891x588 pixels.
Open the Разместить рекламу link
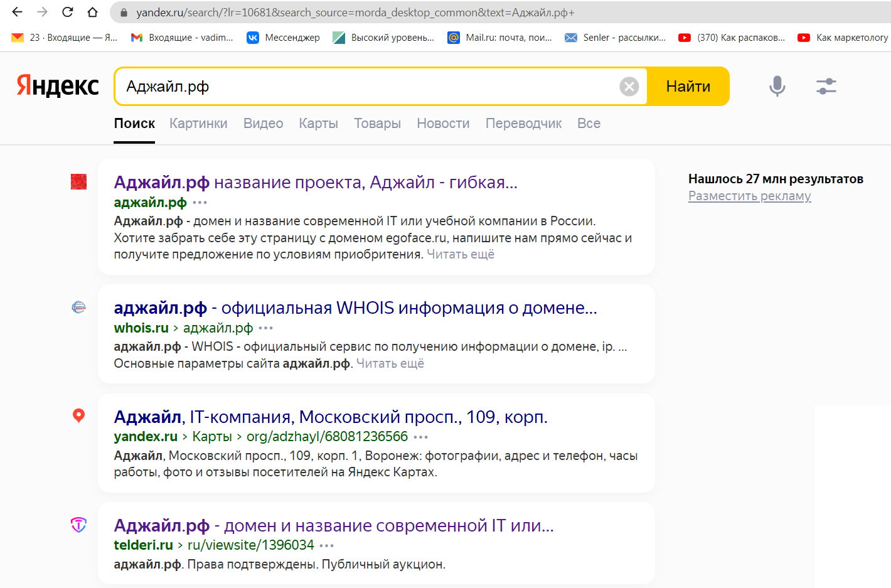tap(749, 196)
